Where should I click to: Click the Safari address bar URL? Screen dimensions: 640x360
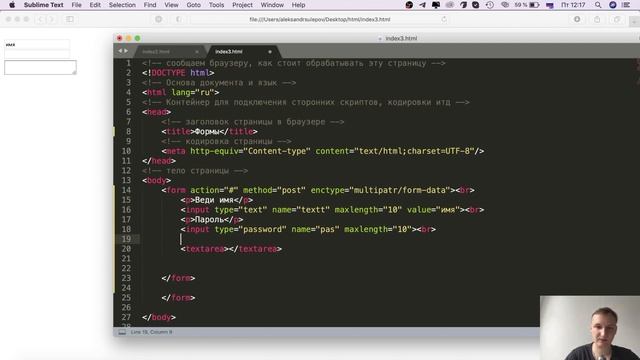click(x=320, y=19)
